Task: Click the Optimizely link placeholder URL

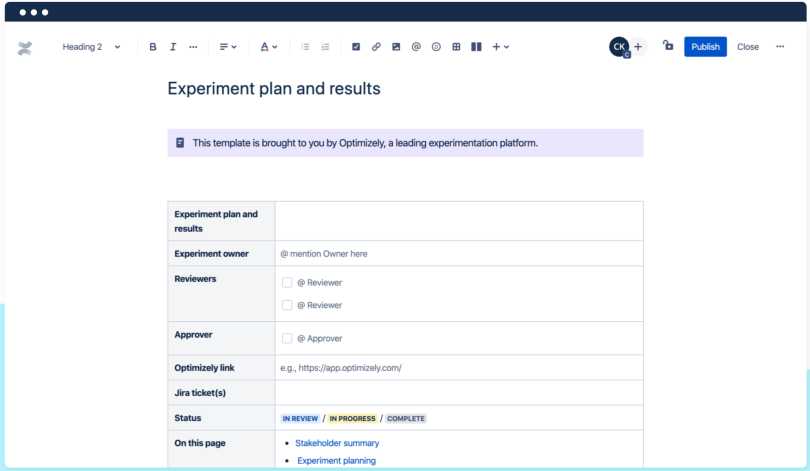Action: click(x=341, y=368)
